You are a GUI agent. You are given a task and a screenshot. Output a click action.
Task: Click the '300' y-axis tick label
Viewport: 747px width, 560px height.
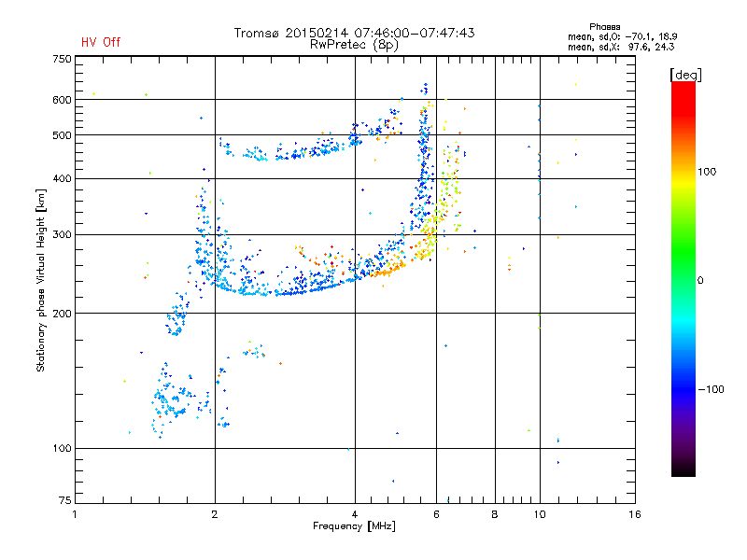pyautogui.click(x=62, y=235)
